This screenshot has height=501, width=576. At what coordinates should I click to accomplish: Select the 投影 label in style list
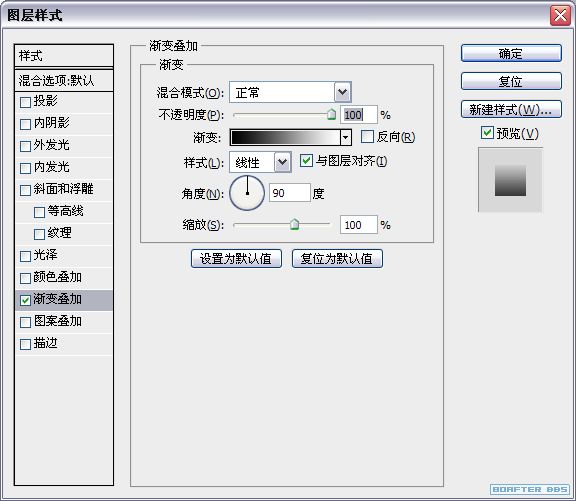46,101
